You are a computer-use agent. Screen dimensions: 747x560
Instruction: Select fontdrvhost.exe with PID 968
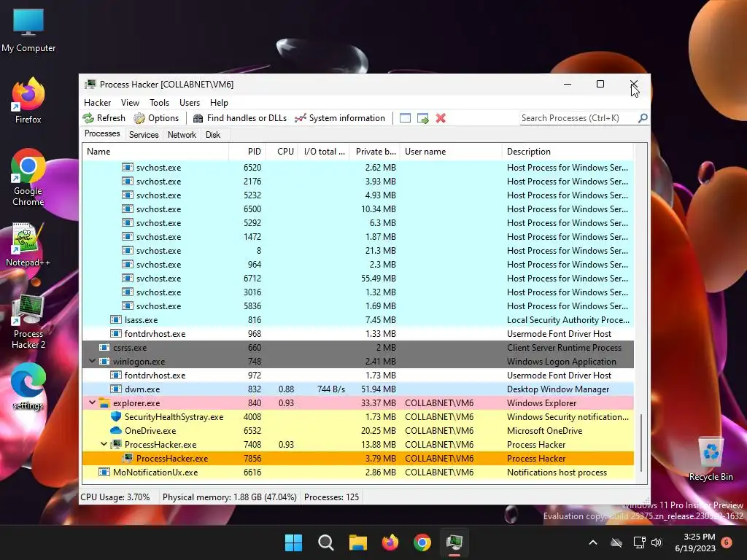point(358,334)
